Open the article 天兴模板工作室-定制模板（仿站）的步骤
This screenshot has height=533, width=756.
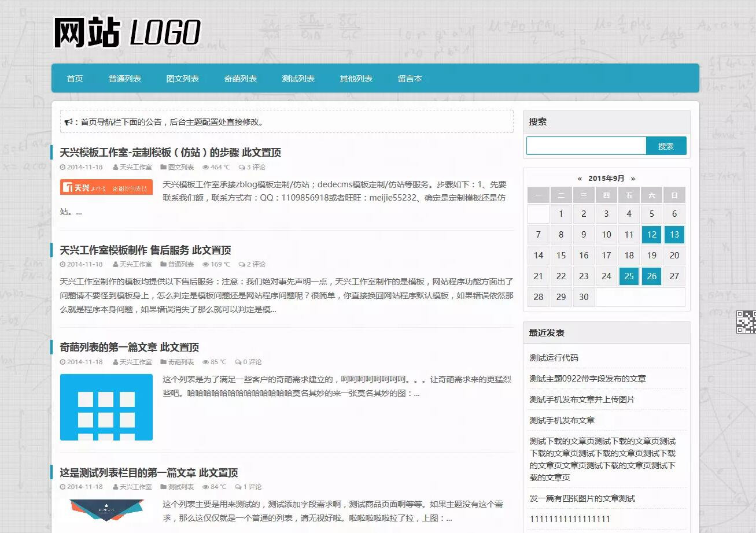(170, 153)
